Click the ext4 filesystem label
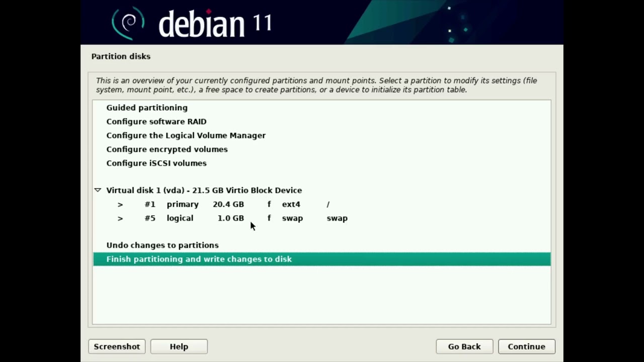 (291, 204)
